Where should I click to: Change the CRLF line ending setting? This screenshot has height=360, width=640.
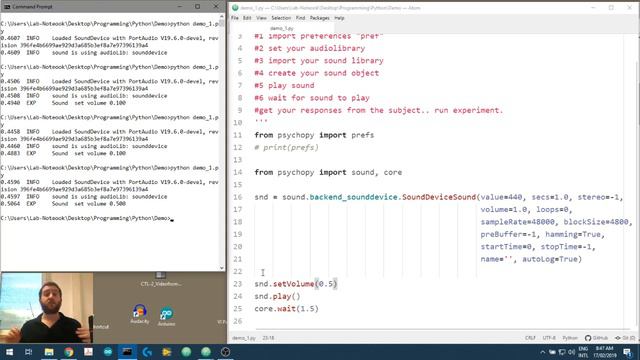530,338
